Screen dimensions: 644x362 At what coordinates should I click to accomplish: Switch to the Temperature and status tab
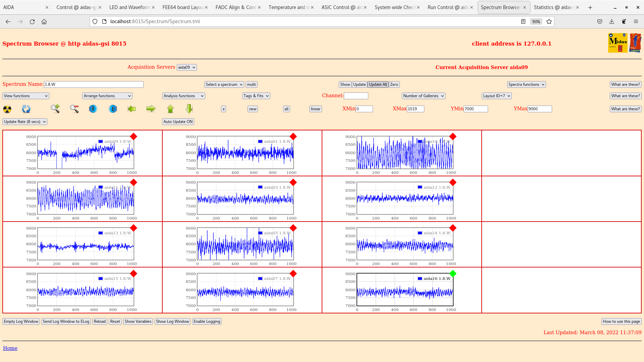point(288,7)
